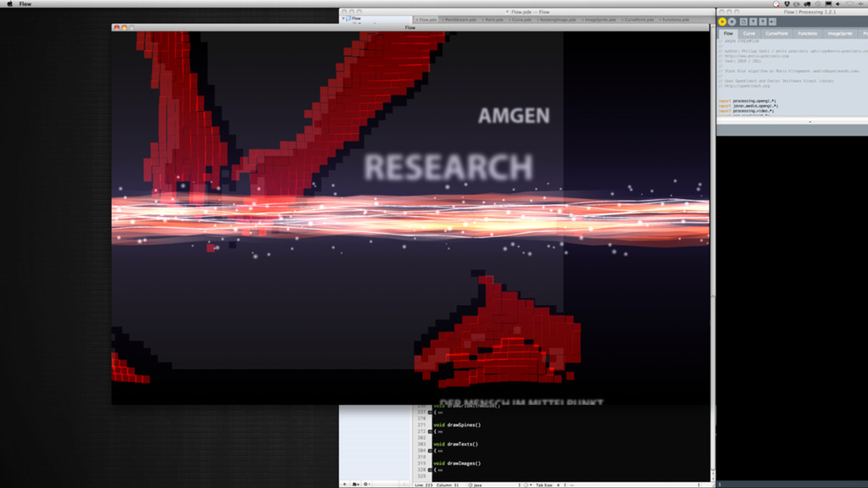Click the Save sketch icon in Processing

pos(762,21)
